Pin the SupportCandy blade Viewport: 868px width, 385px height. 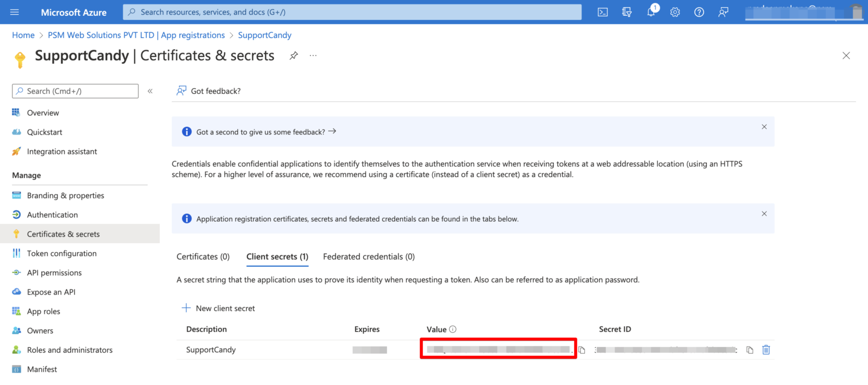tap(294, 55)
